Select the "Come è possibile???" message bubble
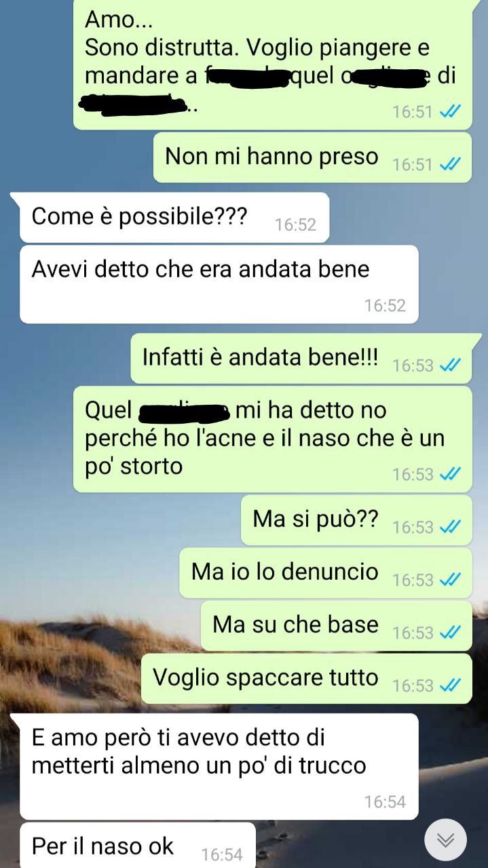This screenshot has width=488, height=868. tap(174, 218)
